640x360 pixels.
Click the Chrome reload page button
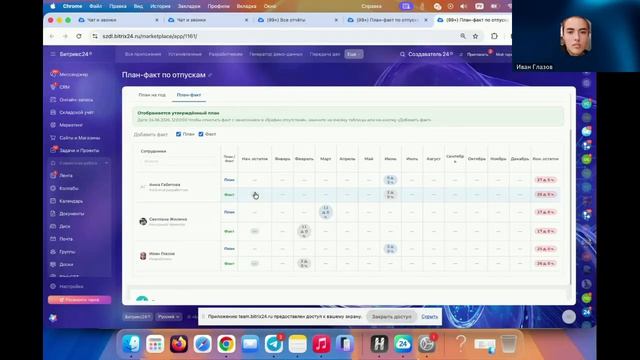(x=79, y=36)
